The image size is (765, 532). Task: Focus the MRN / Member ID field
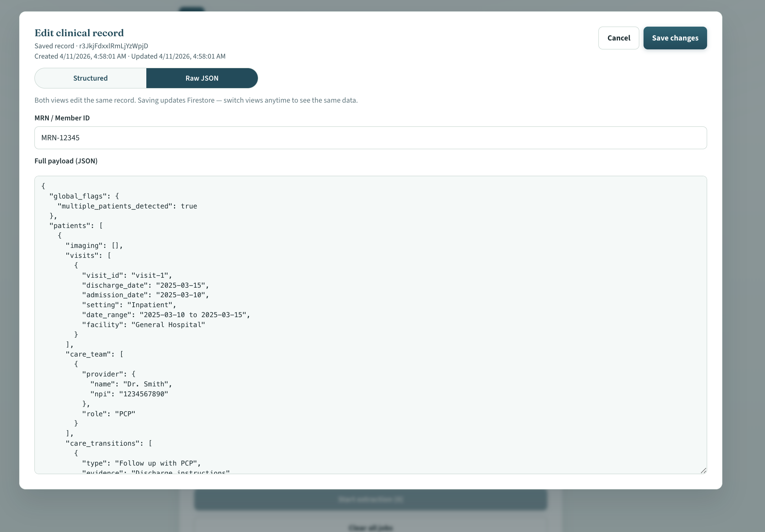370,138
